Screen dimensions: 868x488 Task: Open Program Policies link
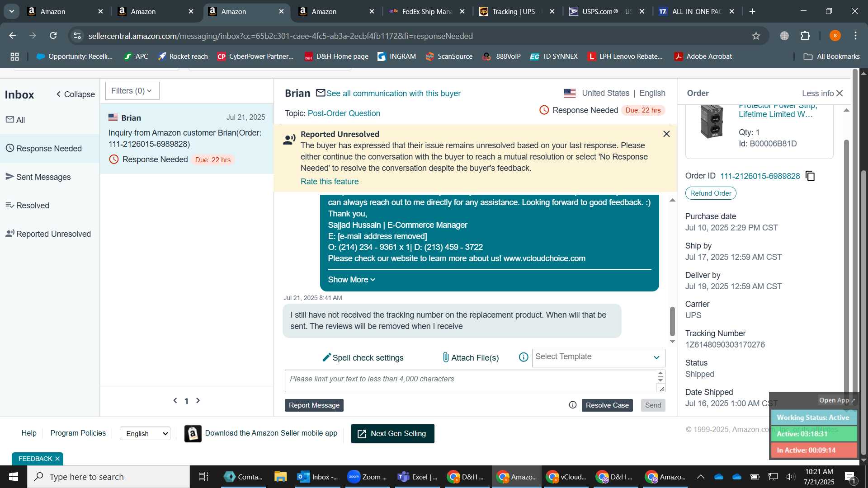(78, 433)
